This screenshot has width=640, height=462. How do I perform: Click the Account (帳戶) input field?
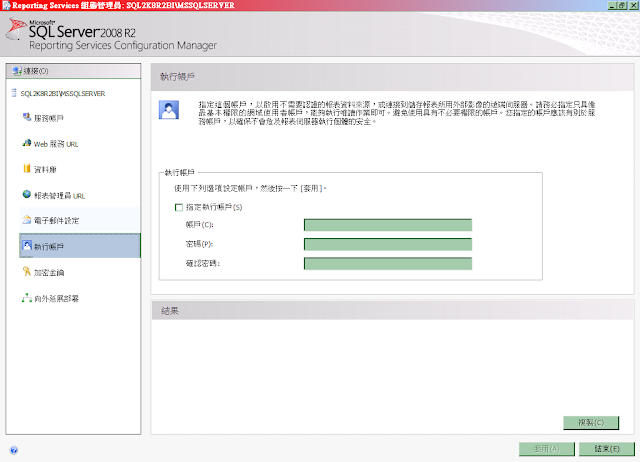click(x=388, y=225)
